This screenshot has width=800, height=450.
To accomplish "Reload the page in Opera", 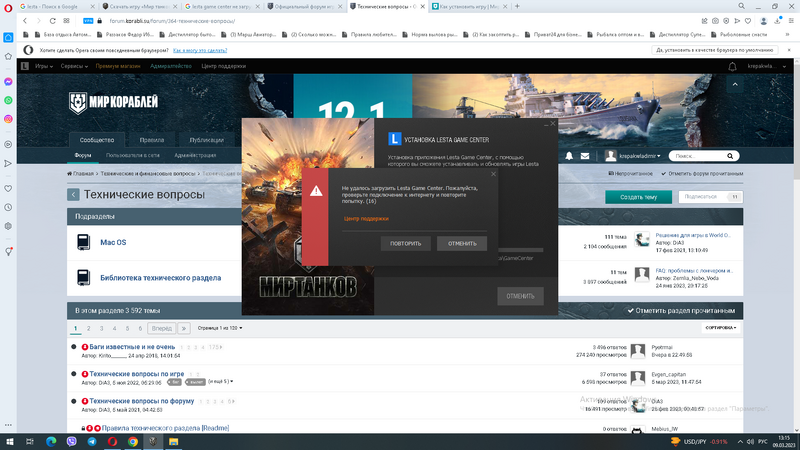I will [x=52, y=21].
